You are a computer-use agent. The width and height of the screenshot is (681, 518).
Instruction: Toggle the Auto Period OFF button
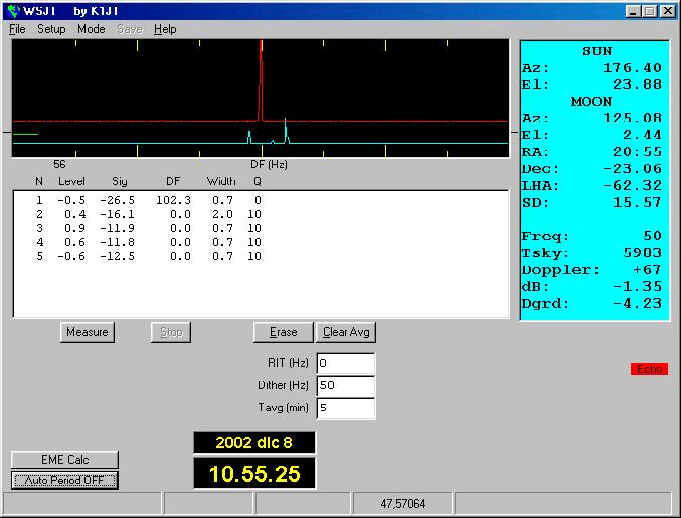pyautogui.click(x=65, y=480)
